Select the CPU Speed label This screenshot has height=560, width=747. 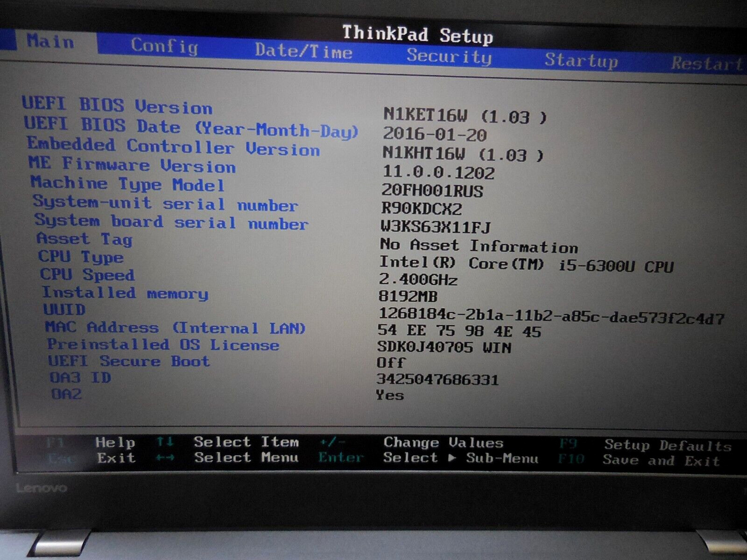[87, 274]
